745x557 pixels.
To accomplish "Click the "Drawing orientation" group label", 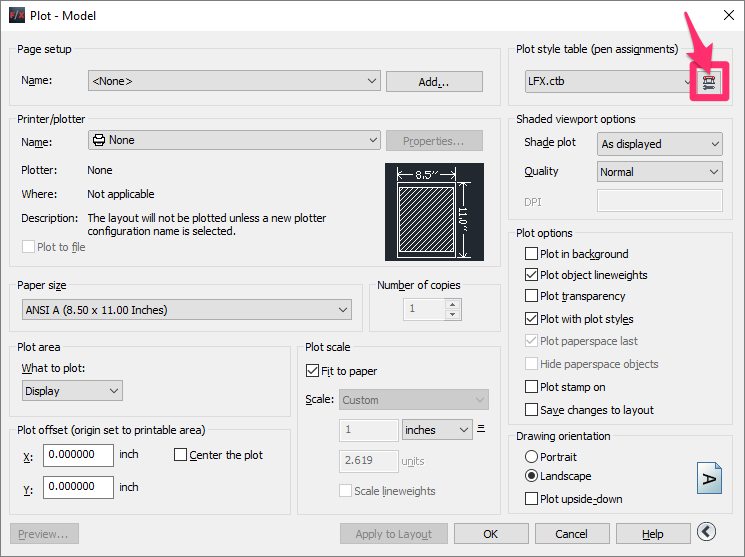I will [563, 436].
